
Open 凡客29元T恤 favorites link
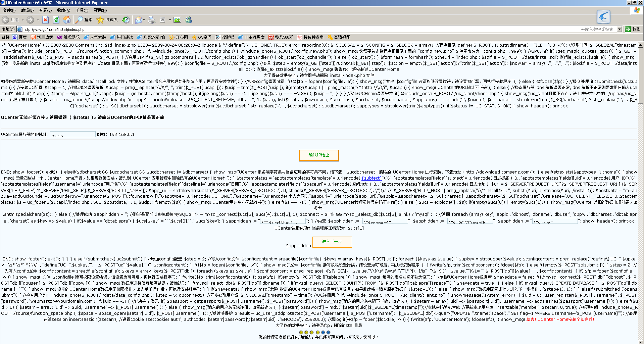pos(151,37)
